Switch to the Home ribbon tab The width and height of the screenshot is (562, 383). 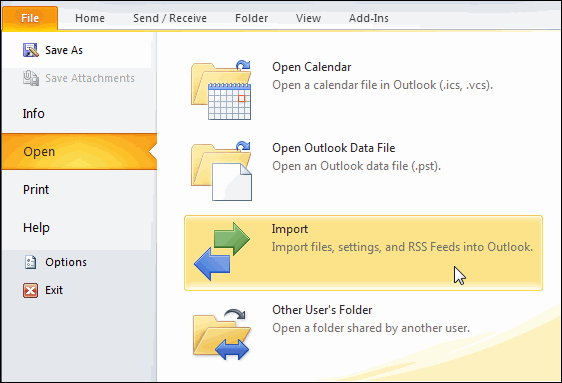90,18
